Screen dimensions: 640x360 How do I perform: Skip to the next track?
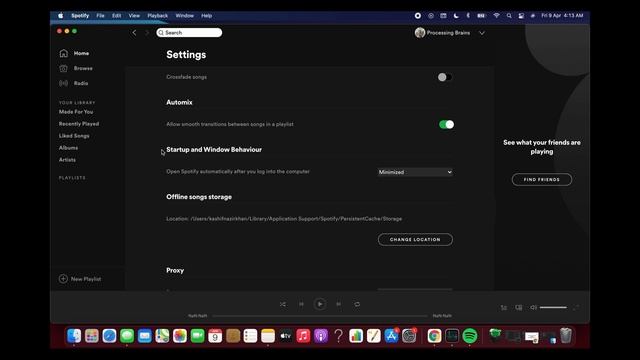338,304
